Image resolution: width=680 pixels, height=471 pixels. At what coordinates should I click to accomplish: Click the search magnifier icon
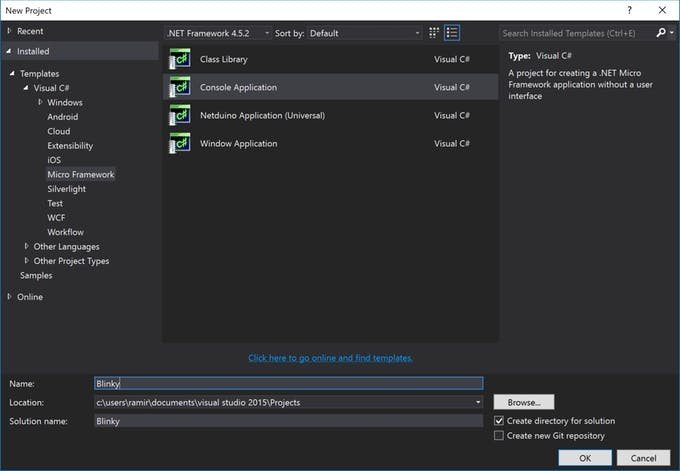pyautogui.click(x=661, y=33)
